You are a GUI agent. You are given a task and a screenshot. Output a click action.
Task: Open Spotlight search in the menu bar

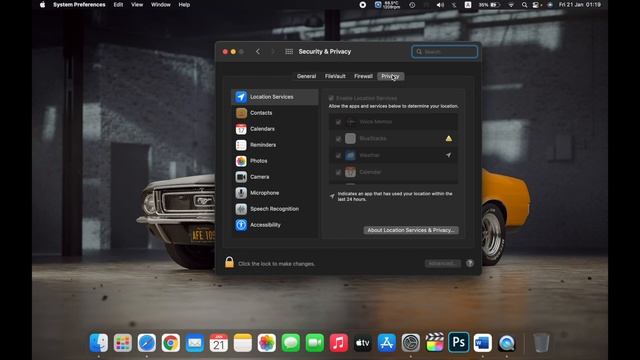[x=524, y=5]
